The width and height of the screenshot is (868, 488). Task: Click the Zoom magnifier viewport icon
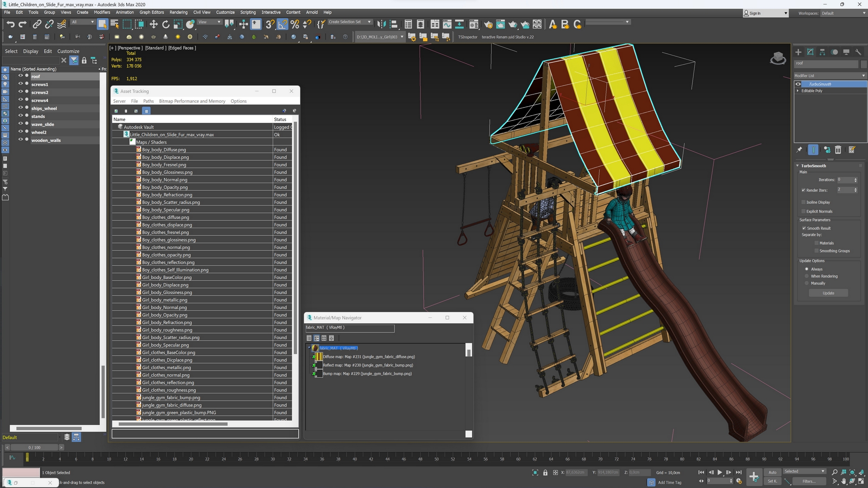(835, 472)
